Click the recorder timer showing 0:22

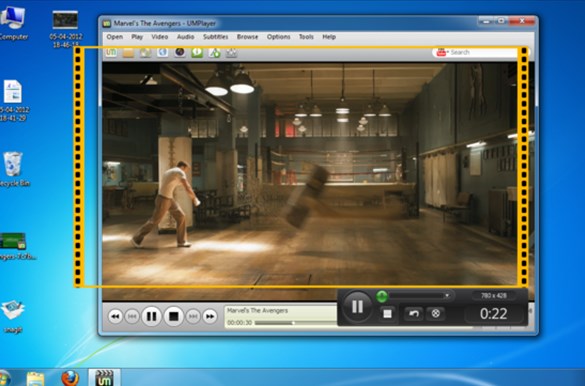[494, 314]
